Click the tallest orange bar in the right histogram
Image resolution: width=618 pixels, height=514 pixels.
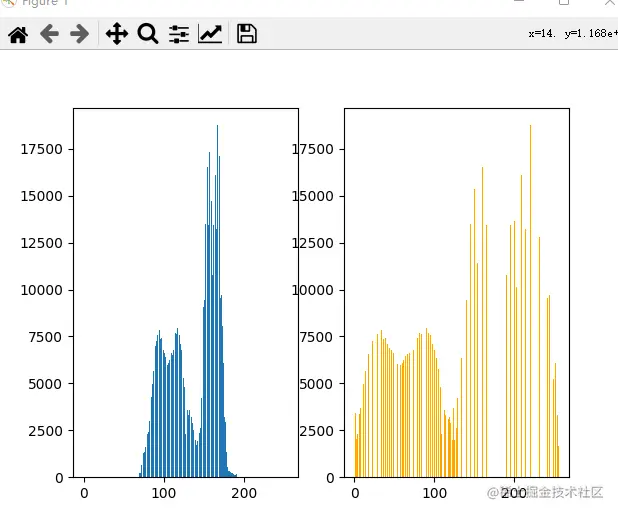click(x=530, y=301)
